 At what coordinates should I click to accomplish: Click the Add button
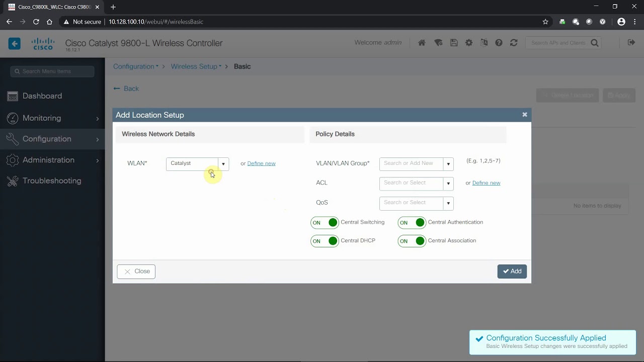coord(512,271)
